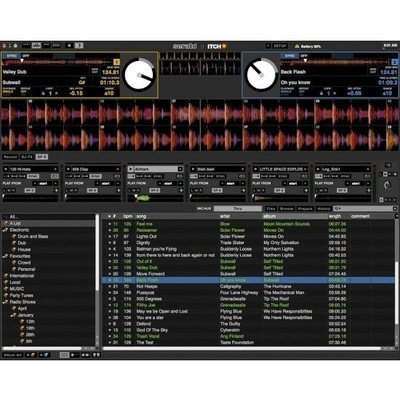Click the Airhorn slot add-track plus icon
The image size is (400, 400).
pyautogui.click(x=180, y=169)
